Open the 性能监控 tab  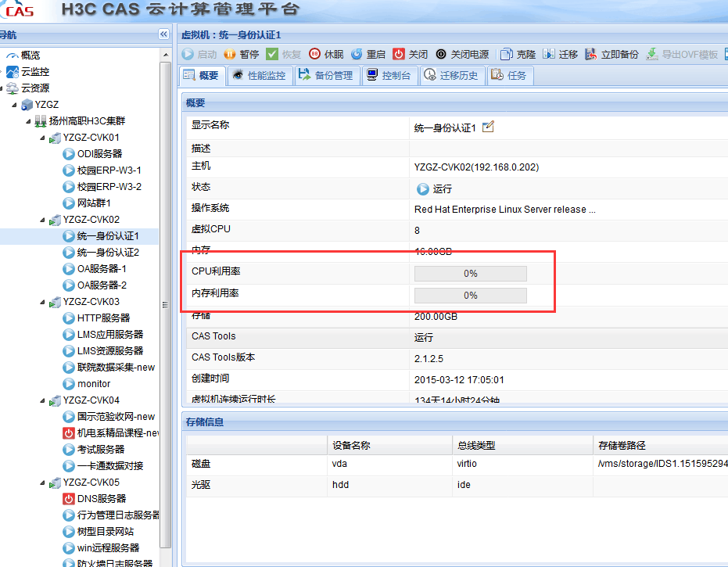[260, 75]
